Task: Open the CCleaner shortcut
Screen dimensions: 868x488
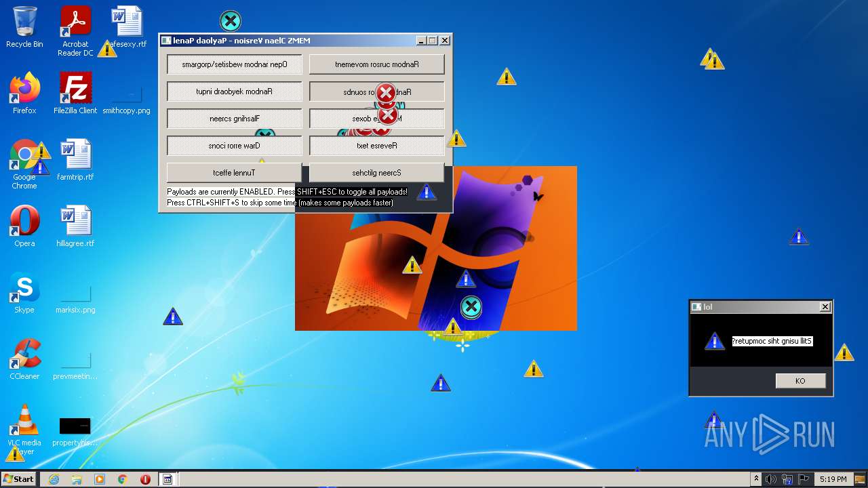Action: [x=24, y=359]
